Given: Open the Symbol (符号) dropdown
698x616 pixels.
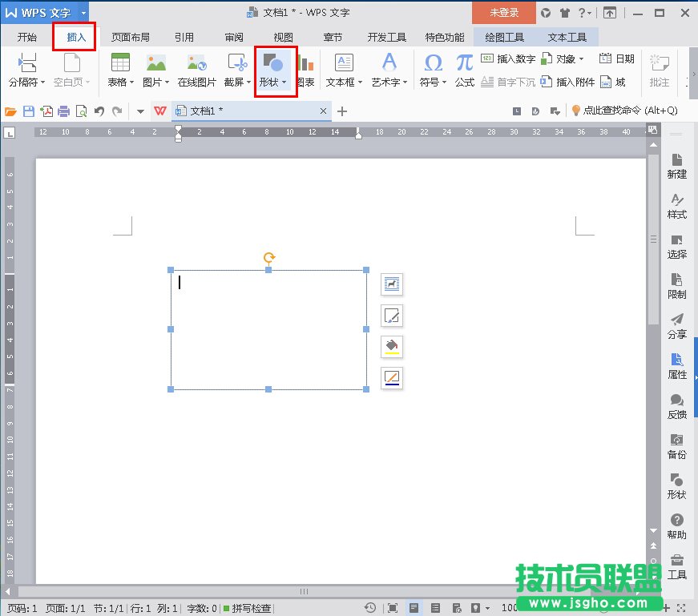Looking at the screenshot, I should tap(433, 82).
